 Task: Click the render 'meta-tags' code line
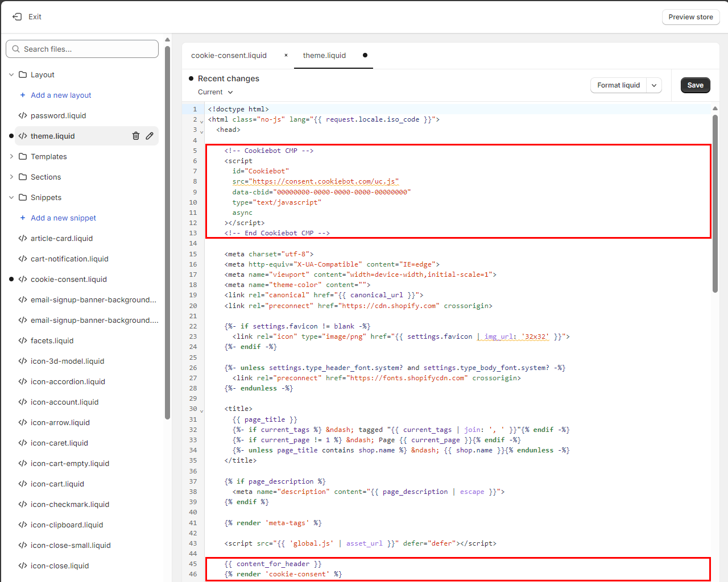(x=273, y=523)
